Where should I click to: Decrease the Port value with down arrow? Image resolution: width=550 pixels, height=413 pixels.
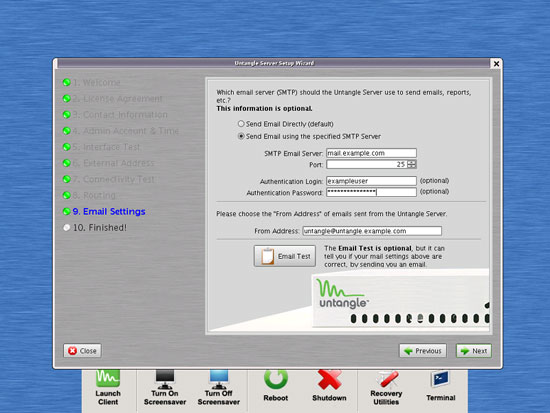click(412, 166)
